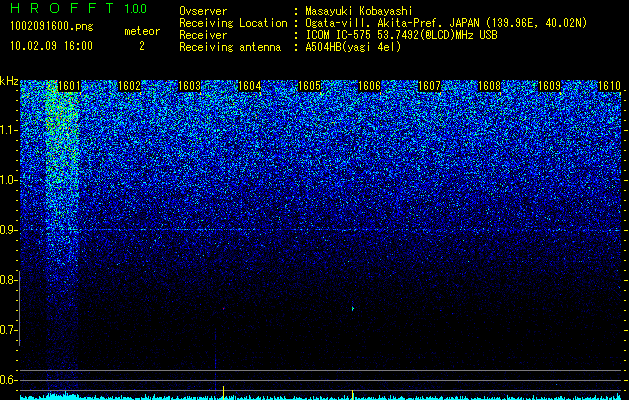
Task: Click the observer name Masayuki Kobayashi
Action: point(358,11)
